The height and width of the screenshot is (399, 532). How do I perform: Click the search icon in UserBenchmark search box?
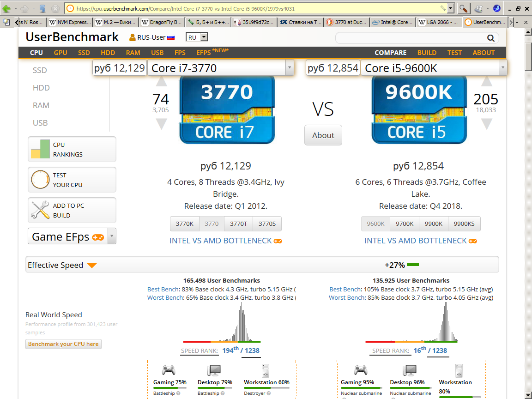click(x=490, y=38)
